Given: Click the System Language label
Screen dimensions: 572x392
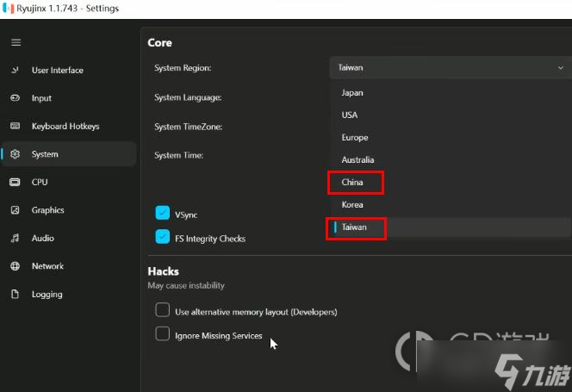Looking at the screenshot, I should pos(188,97).
